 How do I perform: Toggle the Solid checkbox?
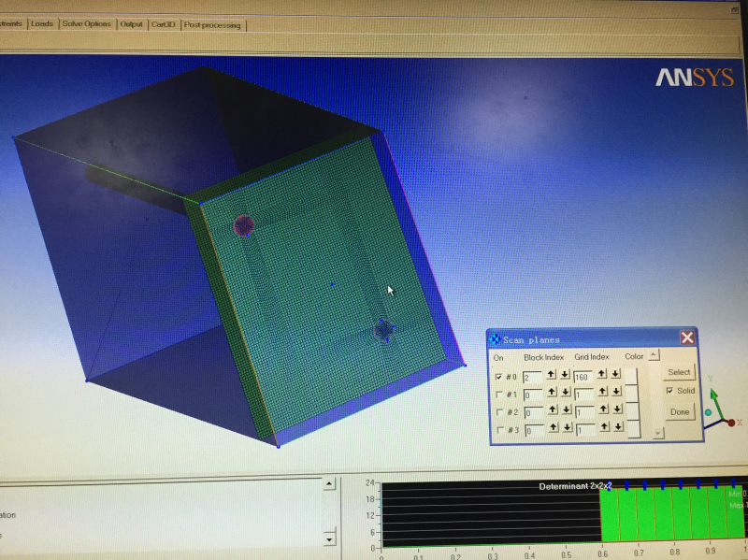click(669, 391)
